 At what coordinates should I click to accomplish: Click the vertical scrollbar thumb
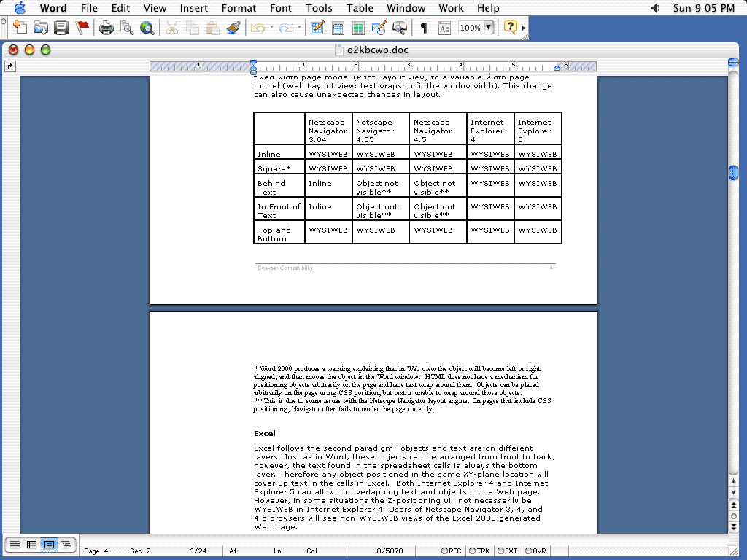coord(734,172)
